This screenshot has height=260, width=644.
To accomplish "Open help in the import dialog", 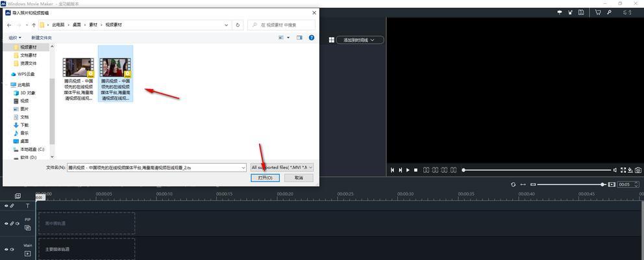I will (312, 38).
